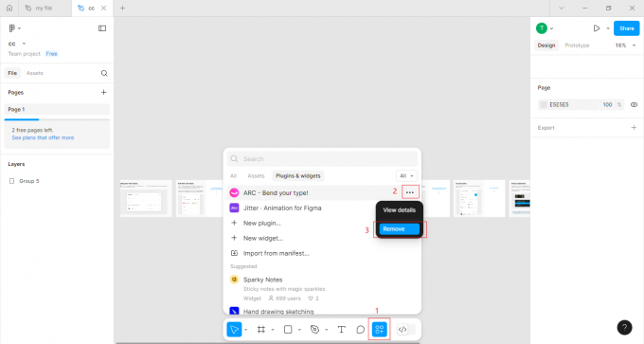Toggle the sidebar panel icon
The width and height of the screenshot is (644, 344).
pos(102,28)
